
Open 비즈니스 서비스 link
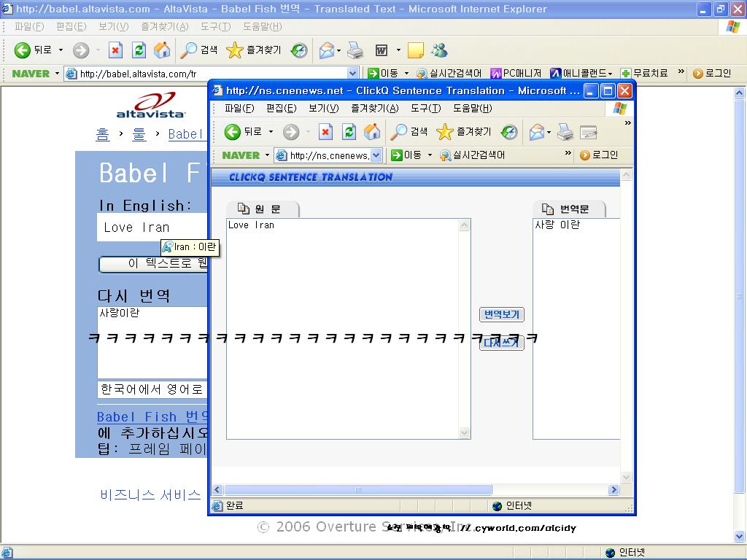point(150,495)
